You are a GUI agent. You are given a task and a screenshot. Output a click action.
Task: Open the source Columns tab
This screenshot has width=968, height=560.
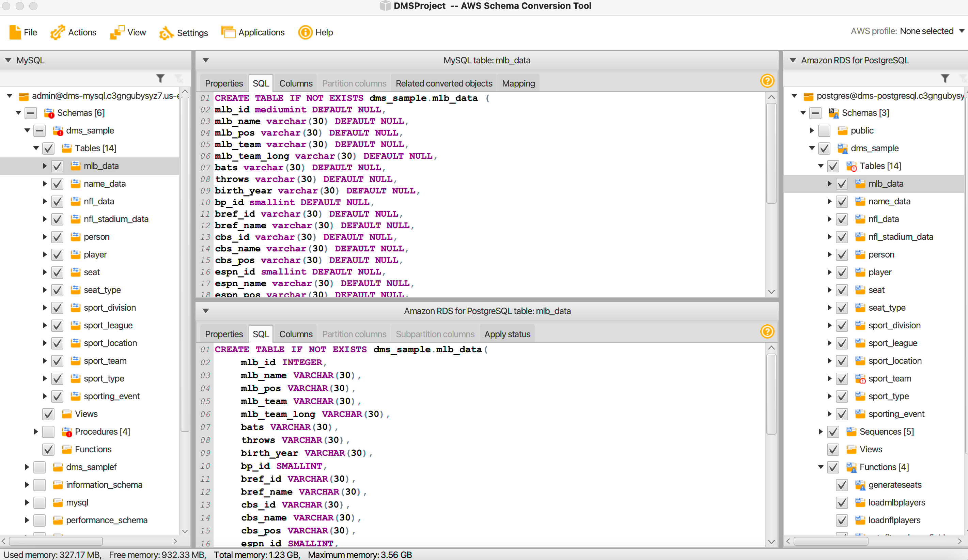click(x=296, y=83)
